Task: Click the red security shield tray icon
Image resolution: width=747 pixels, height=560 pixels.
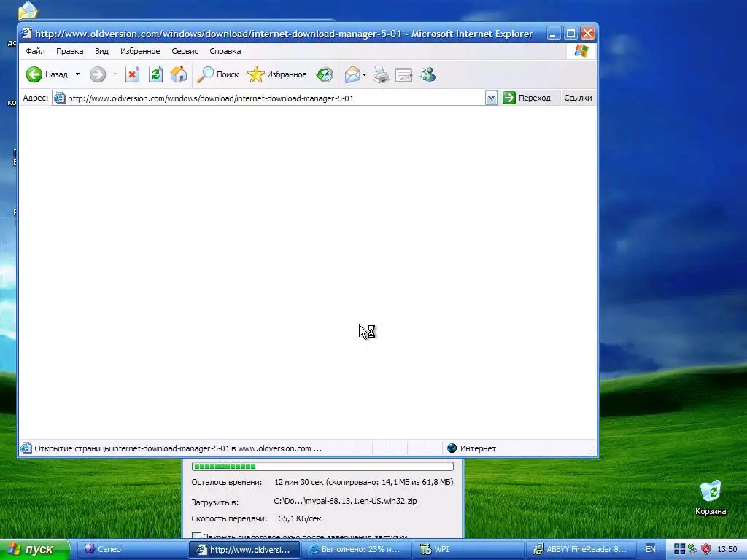Action: (x=705, y=549)
